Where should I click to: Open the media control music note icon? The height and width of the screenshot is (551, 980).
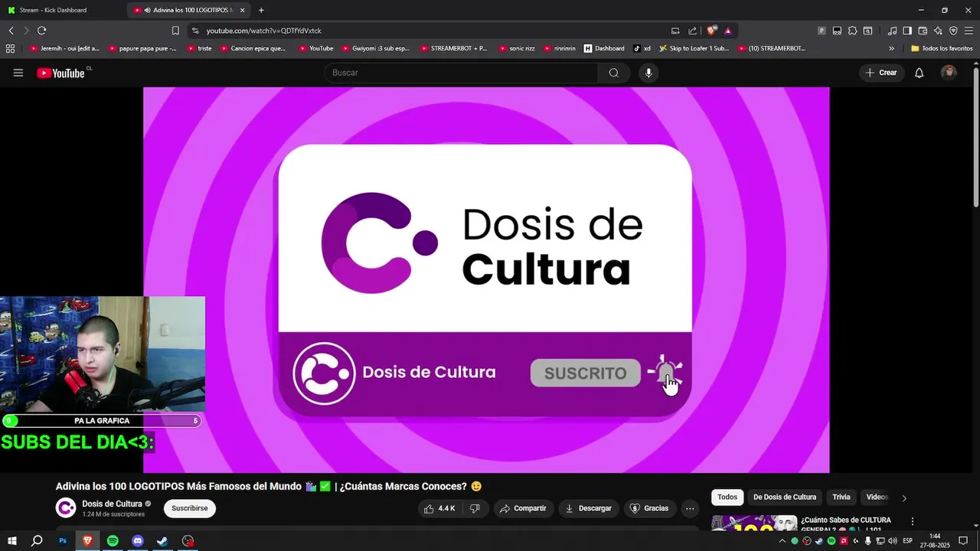pyautogui.click(x=892, y=31)
